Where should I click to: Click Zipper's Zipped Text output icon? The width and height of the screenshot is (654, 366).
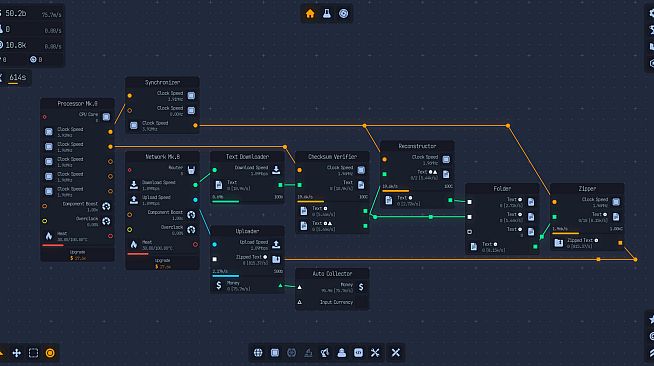tap(558, 243)
